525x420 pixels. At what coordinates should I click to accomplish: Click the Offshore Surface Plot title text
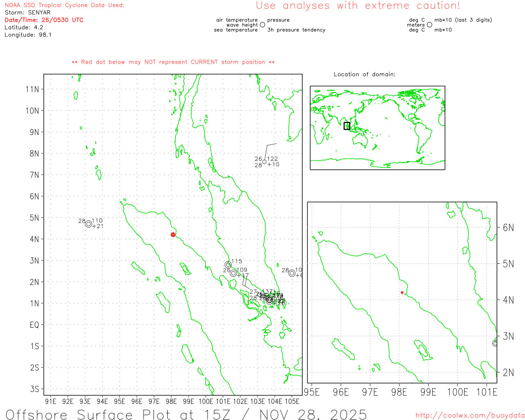coord(186,414)
